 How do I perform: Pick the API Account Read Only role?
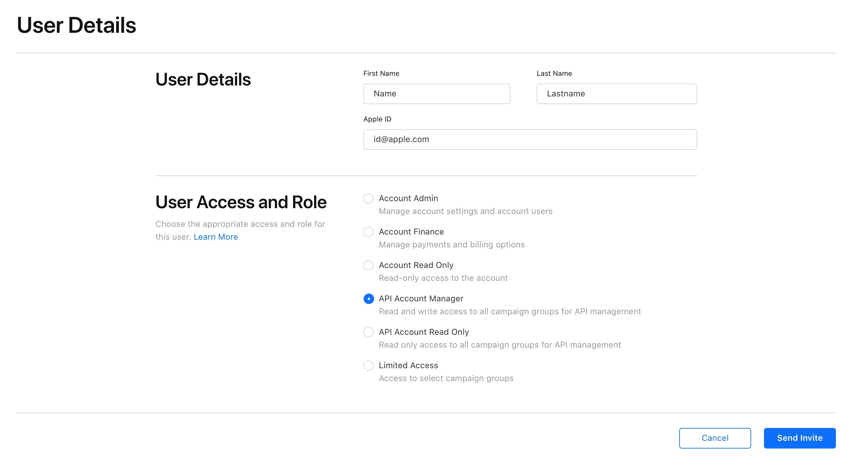(x=368, y=332)
